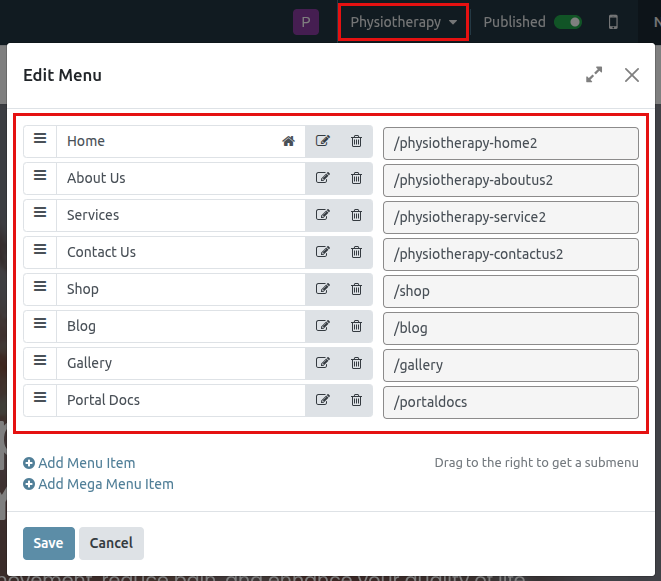661x581 pixels.
Task: Save the menu changes
Action: (x=48, y=543)
